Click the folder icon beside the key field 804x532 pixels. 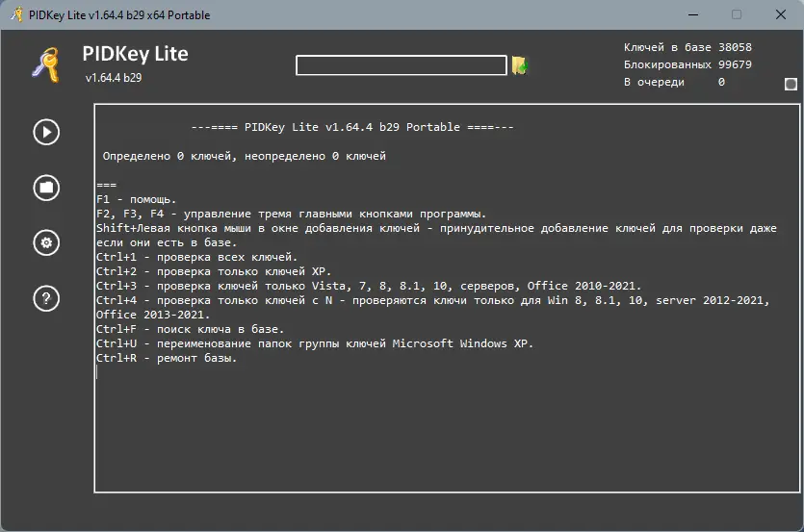519,65
